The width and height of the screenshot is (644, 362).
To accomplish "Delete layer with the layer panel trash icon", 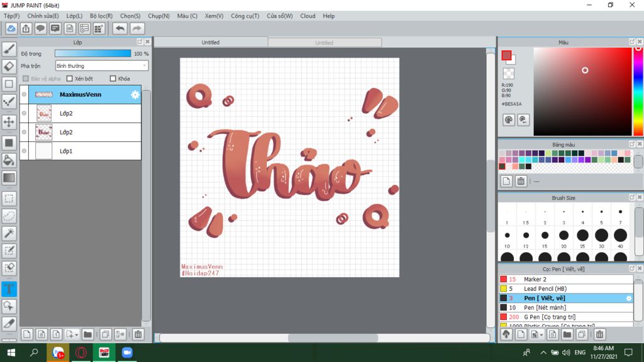I will pyautogui.click(x=138, y=334).
